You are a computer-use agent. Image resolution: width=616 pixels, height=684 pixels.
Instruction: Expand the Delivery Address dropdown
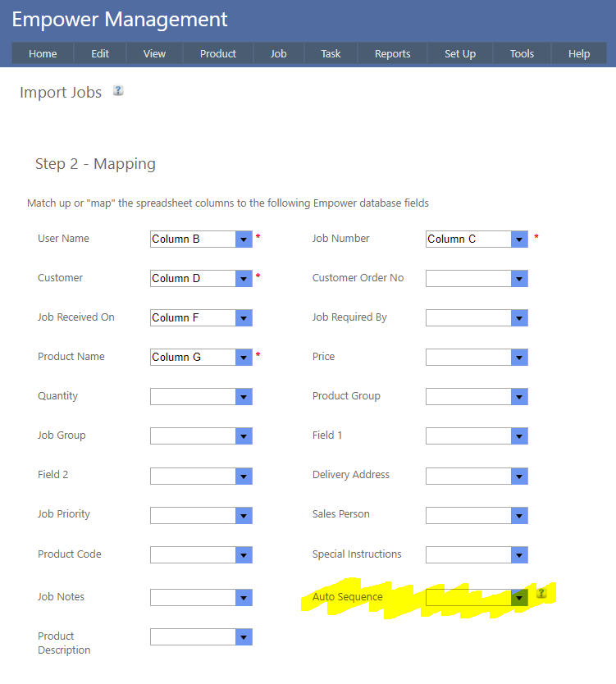pyautogui.click(x=519, y=476)
